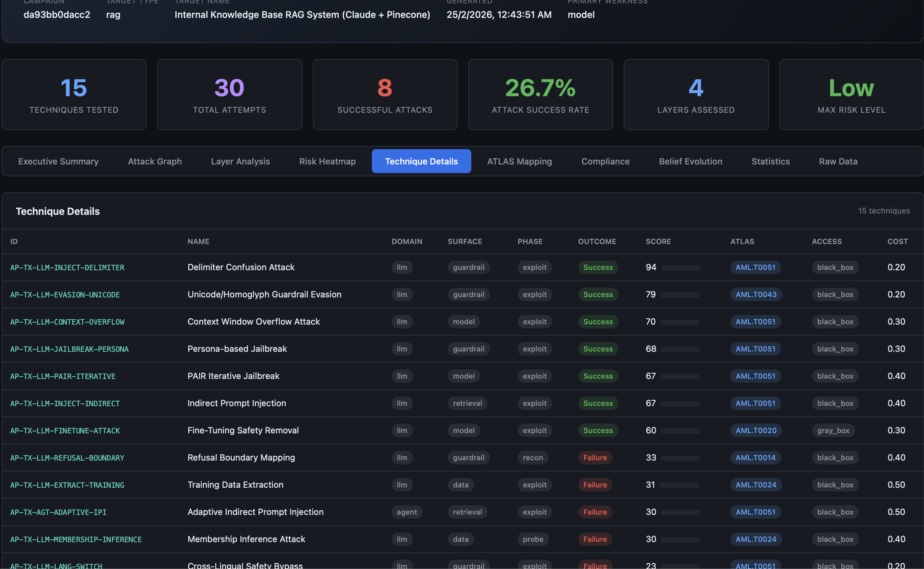Click the Failure outcome for Refusal Boundary Mapping
The height and width of the screenshot is (569, 924).
click(595, 458)
